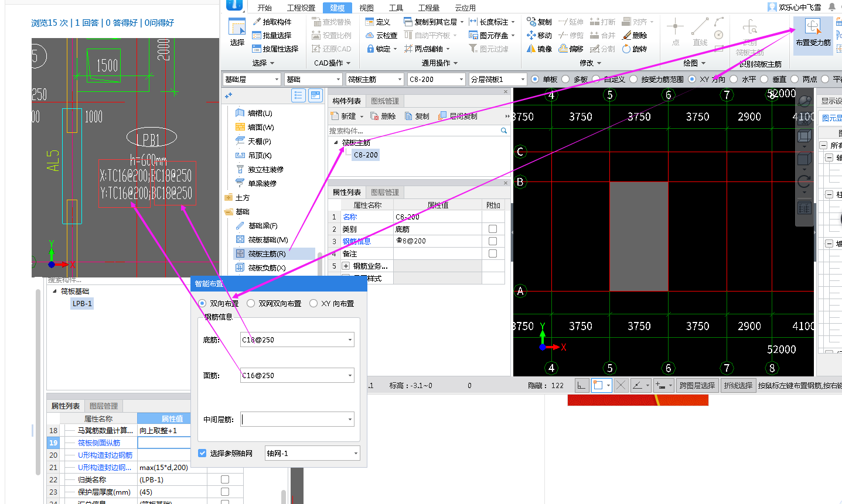Select the 旋转 rotate tool

point(635,49)
